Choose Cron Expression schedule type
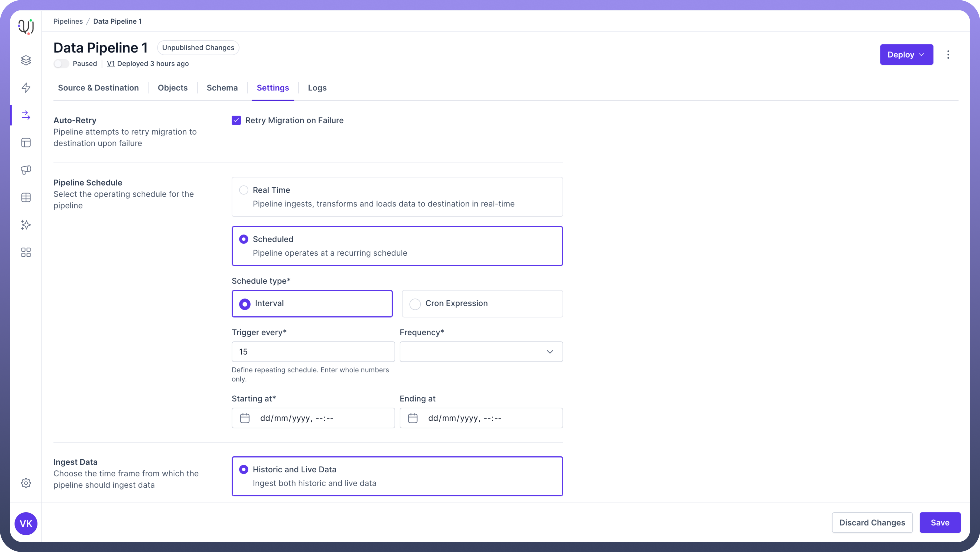Screen dimensions: 980x552 tap(415, 304)
